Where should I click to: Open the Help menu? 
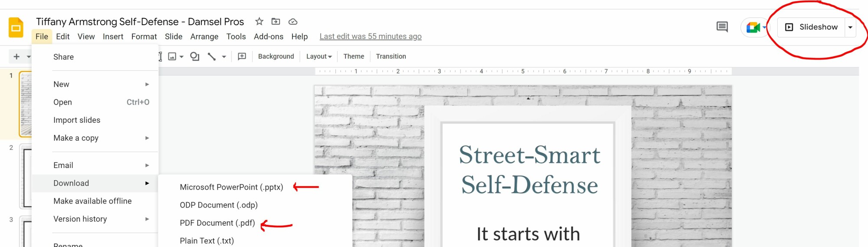[299, 36]
